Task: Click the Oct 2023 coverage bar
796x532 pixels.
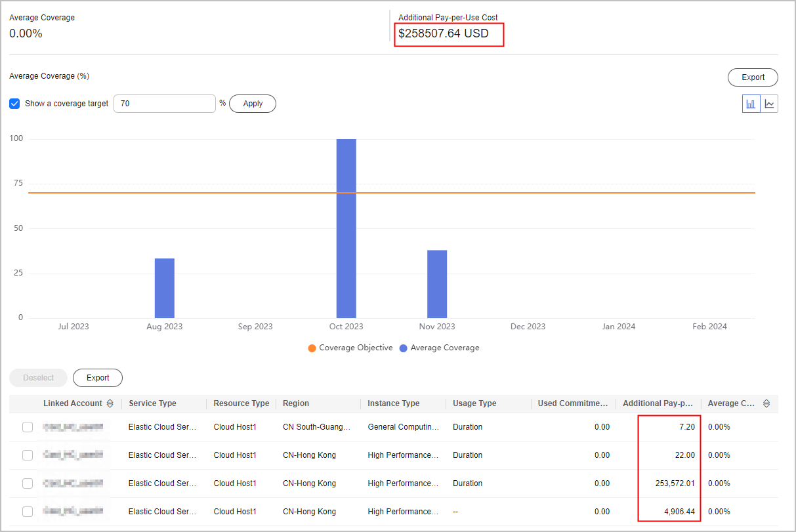Action: 346,228
